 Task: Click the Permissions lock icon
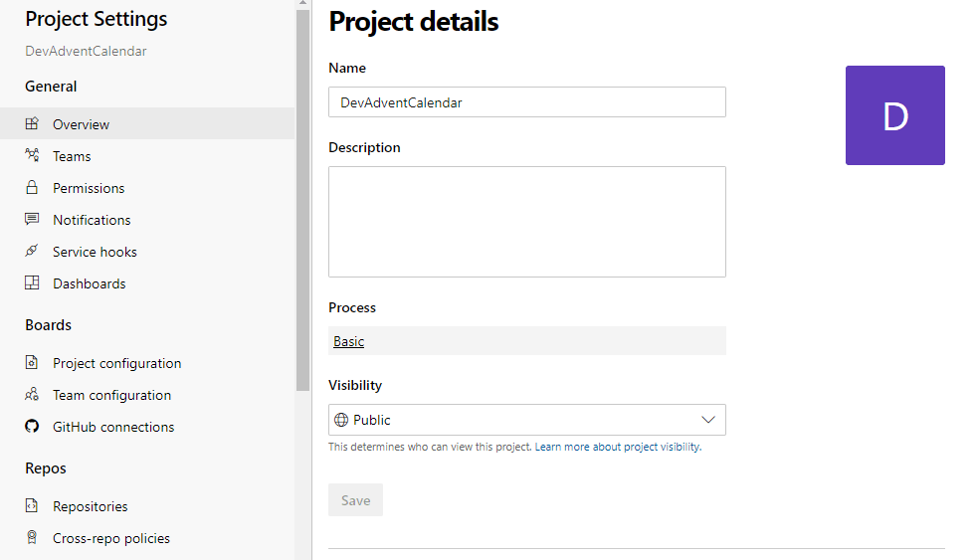click(x=32, y=188)
